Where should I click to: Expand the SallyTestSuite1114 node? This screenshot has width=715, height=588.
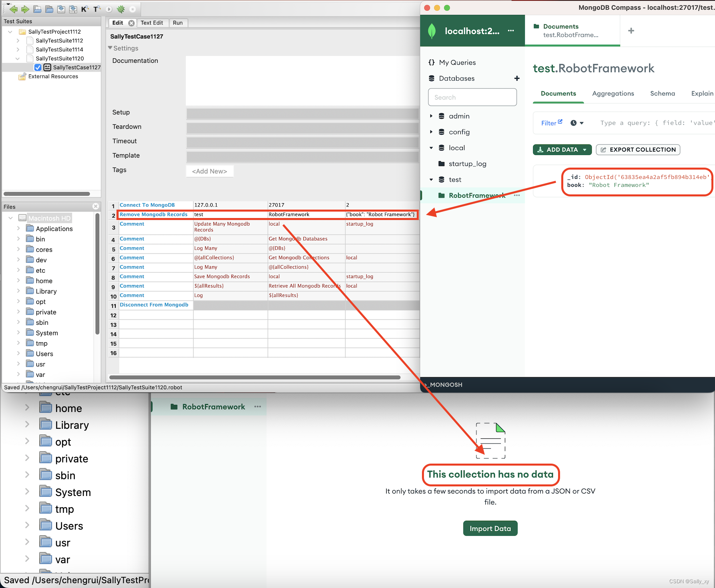18,50
